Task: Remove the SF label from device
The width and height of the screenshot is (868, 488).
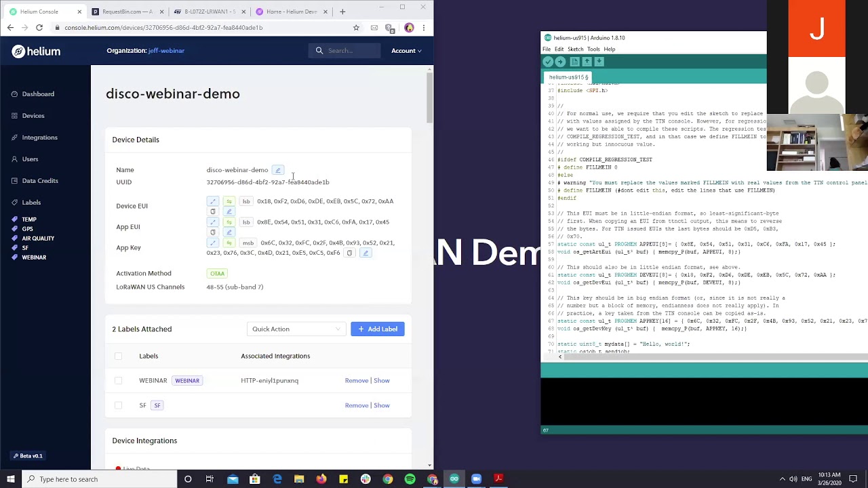Action: pos(357,405)
